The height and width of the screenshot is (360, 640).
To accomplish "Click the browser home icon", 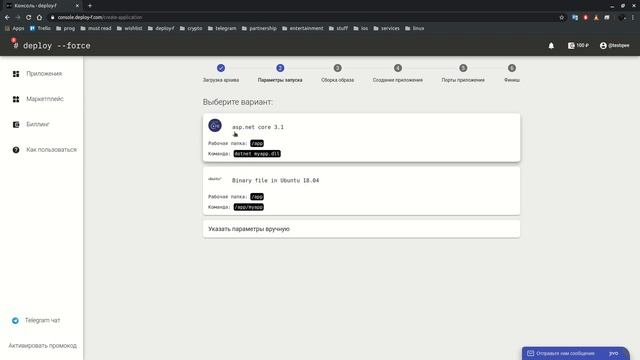I will click(x=39, y=18).
